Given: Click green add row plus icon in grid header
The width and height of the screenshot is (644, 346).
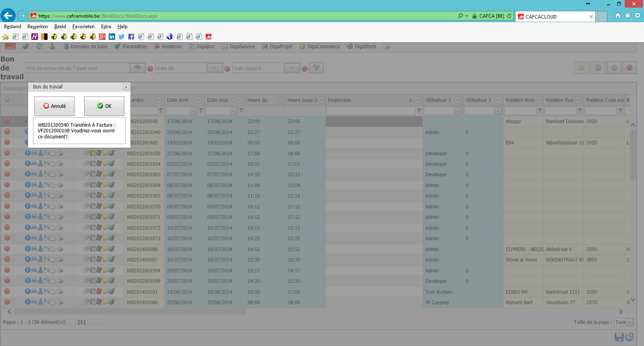Looking at the screenshot, I should 7,99.
